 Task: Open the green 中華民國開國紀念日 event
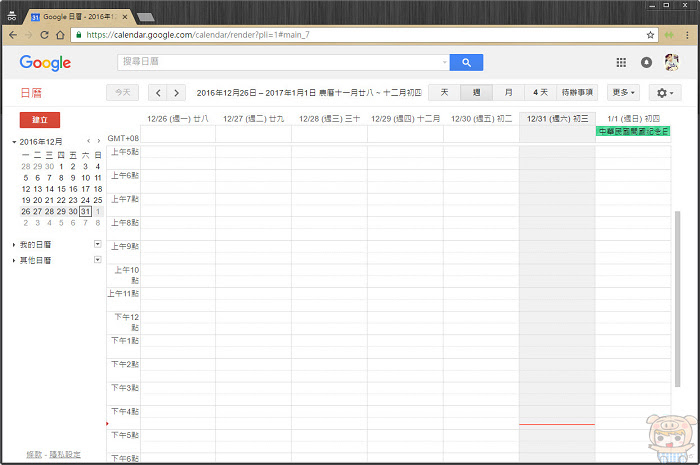pyautogui.click(x=633, y=131)
